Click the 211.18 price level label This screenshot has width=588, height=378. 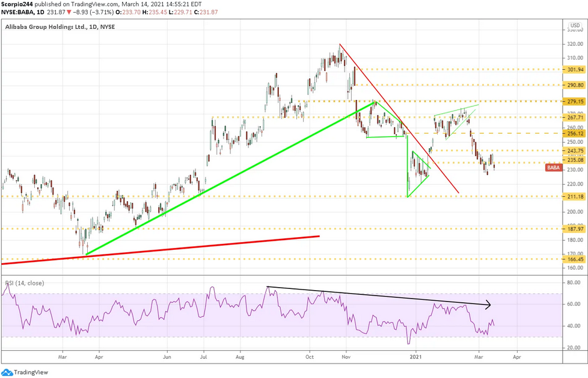575,196
